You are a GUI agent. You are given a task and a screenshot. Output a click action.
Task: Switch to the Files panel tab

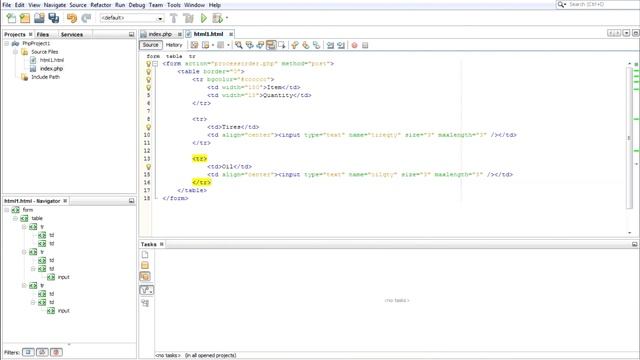(42, 34)
